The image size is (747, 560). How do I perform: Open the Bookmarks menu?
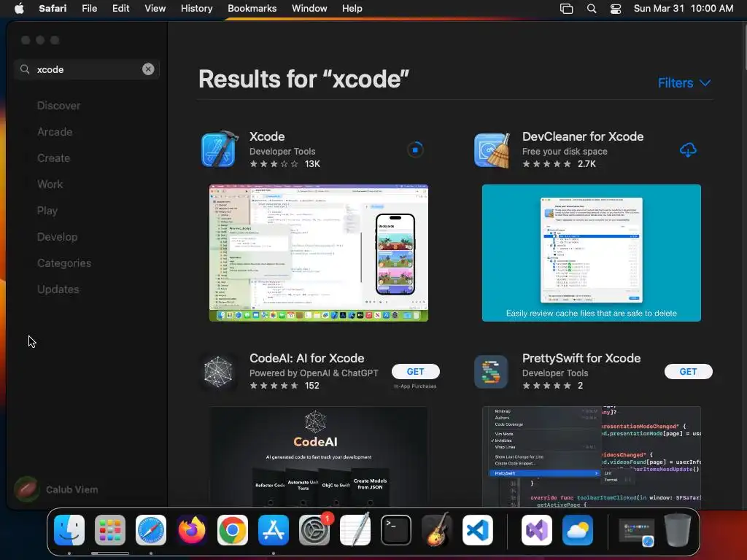(252, 9)
